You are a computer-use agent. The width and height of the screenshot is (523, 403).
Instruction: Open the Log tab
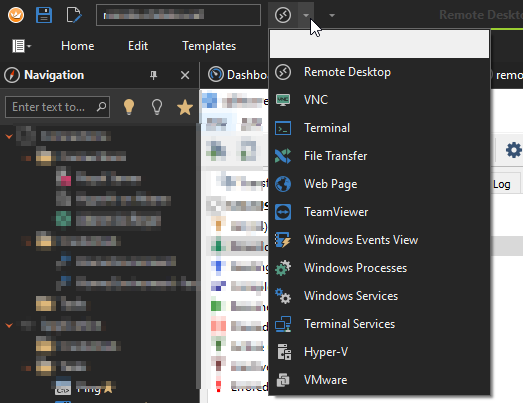502,184
